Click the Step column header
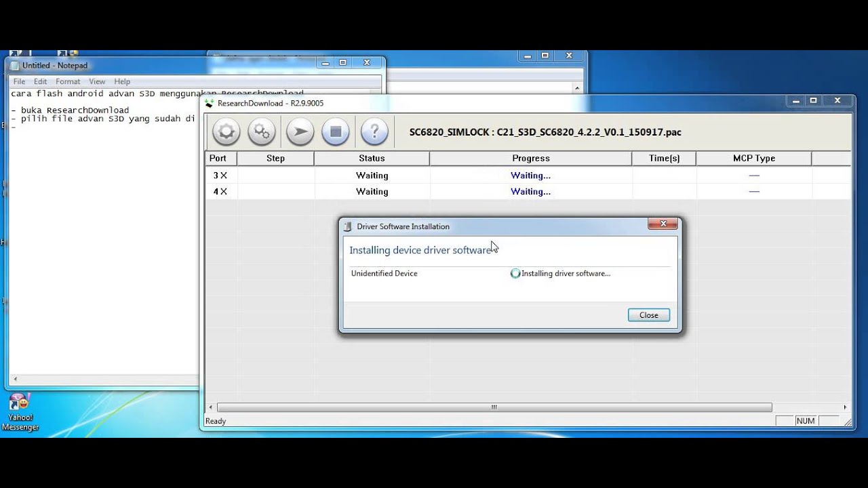Image resolution: width=868 pixels, height=488 pixels. (275, 158)
